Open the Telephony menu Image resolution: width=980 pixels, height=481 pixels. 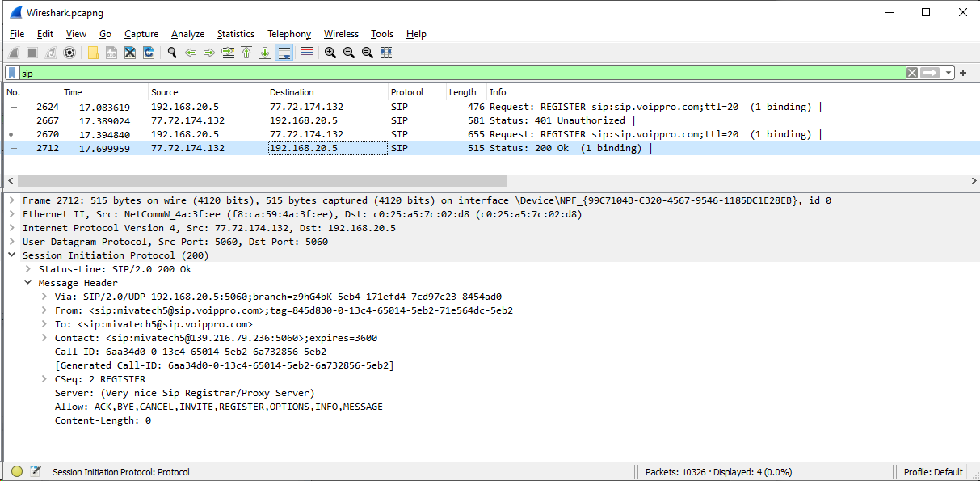(x=289, y=34)
